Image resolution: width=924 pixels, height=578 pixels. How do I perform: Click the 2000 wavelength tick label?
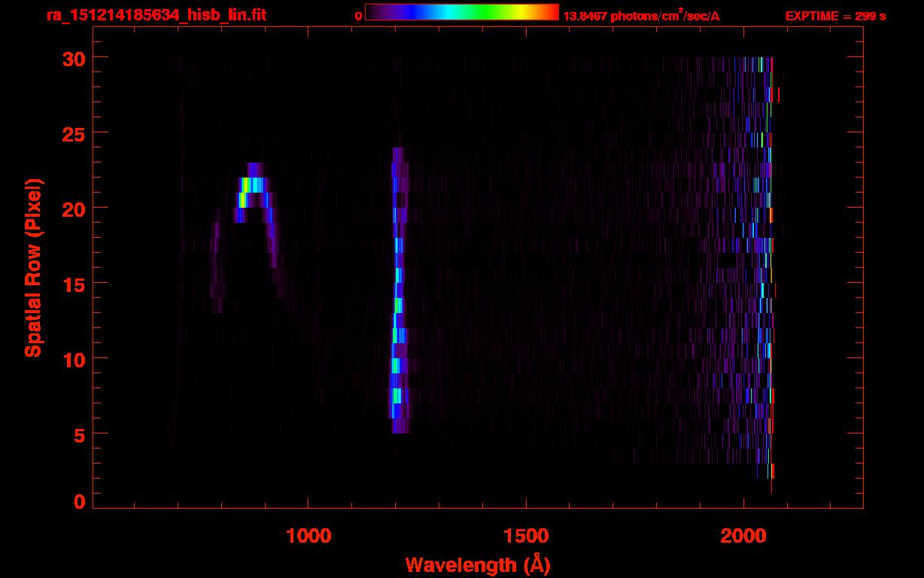point(743,536)
